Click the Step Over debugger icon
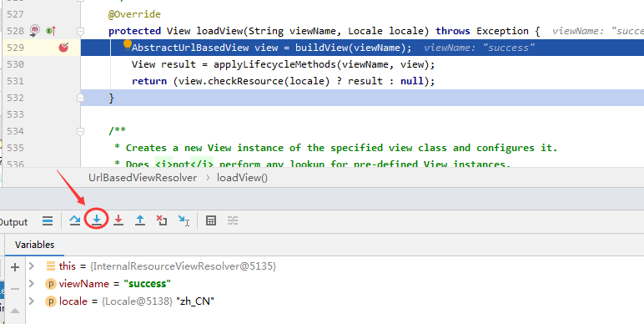 tap(75, 220)
